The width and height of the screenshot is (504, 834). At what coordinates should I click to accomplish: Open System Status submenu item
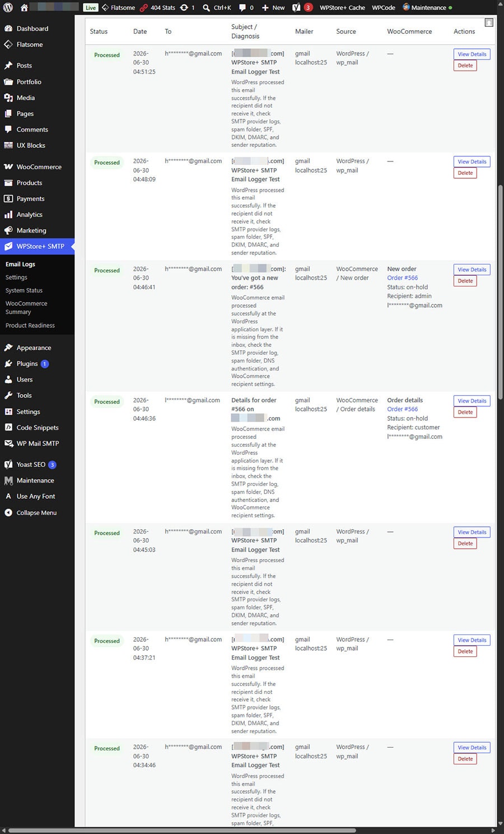point(24,290)
